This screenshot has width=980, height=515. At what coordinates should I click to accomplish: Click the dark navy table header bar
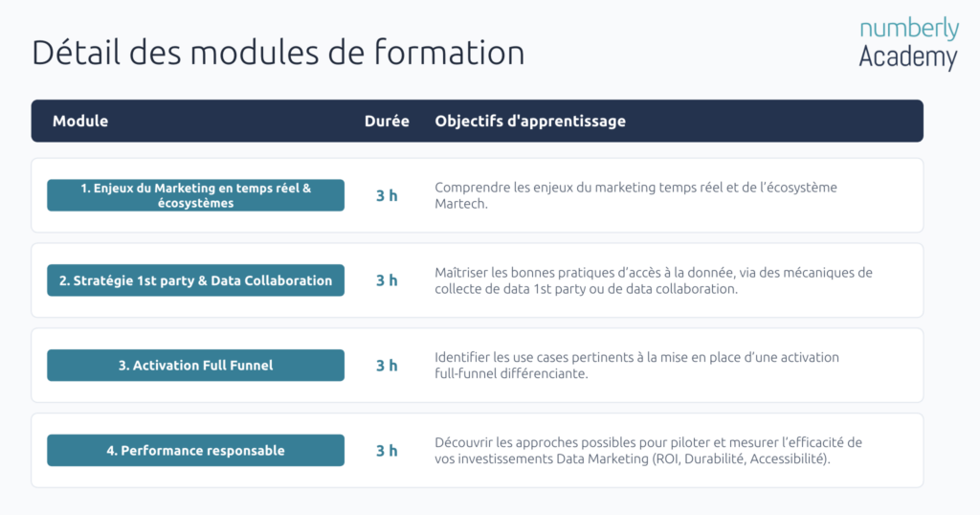tap(477, 121)
